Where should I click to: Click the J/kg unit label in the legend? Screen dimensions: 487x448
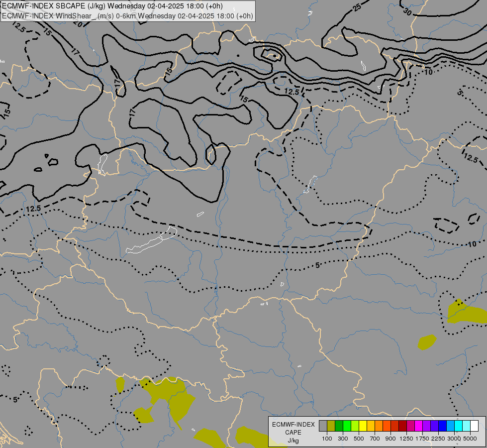coord(293,441)
